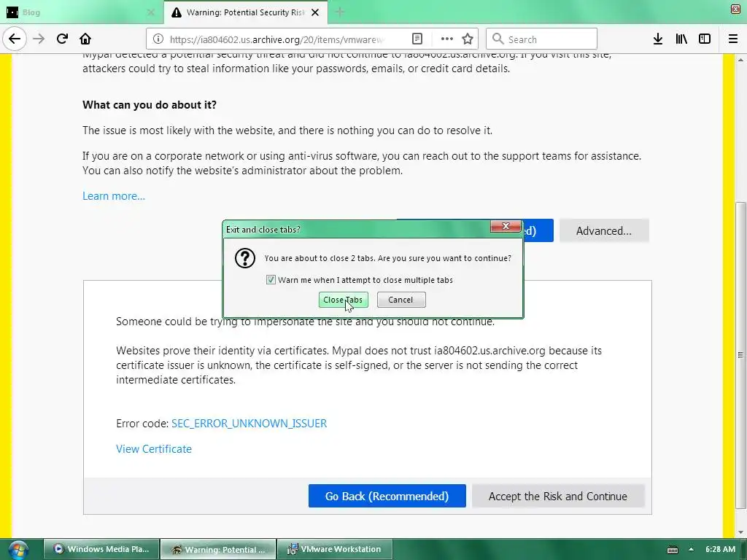The image size is (747, 560).
Task: Close the Exit and close tabs dialog with X
Action: (506, 226)
